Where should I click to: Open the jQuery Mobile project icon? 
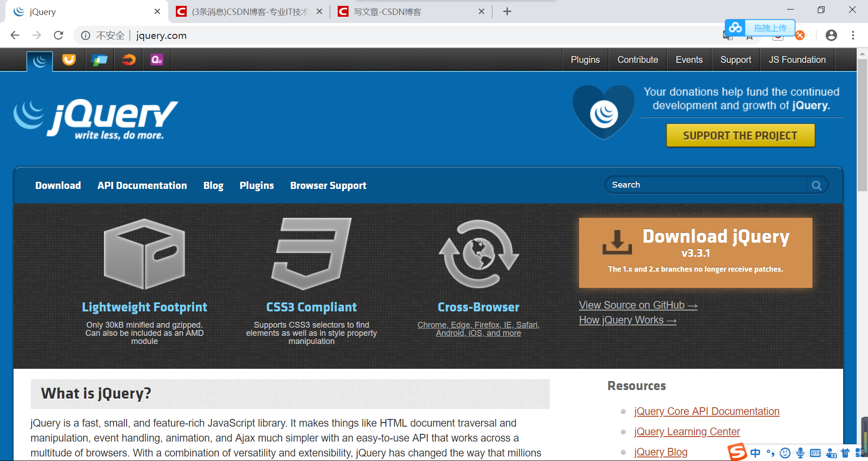[99, 60]
